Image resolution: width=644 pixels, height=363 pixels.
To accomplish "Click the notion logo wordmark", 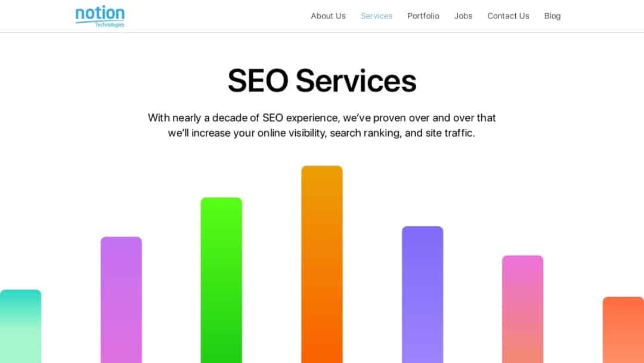I will tap(100, 13).
